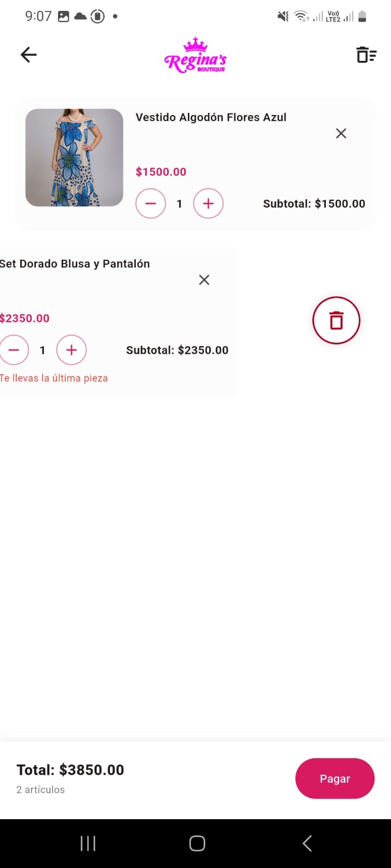The height and width of the screenshot is (868, 391).
Task: Increase quantity of Set Dorado item
Action: (x=71, y=350)
